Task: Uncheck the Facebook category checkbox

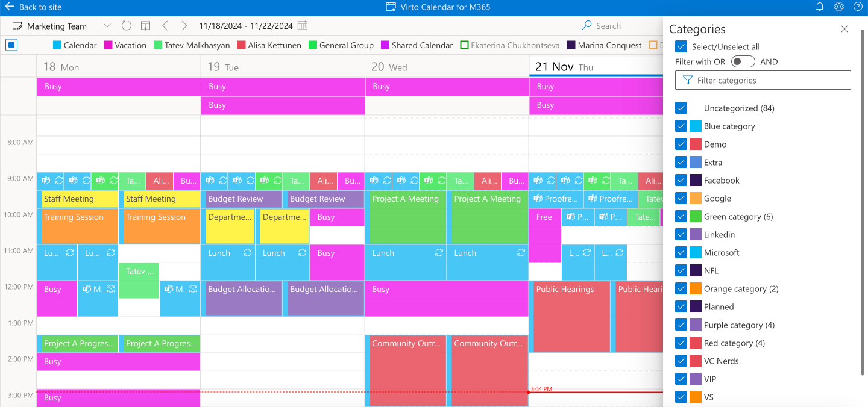Action: 681,180
